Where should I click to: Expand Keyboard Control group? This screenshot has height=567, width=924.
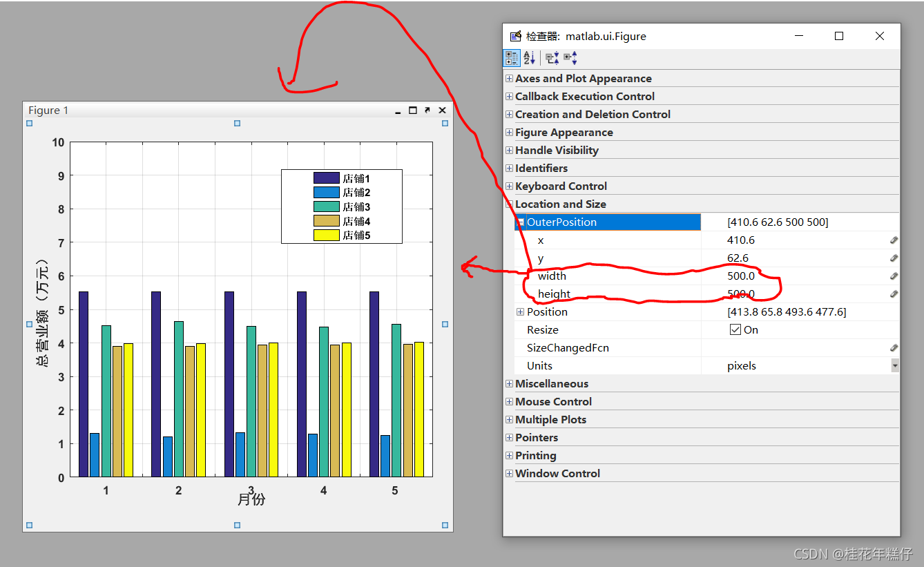point(510,186)
